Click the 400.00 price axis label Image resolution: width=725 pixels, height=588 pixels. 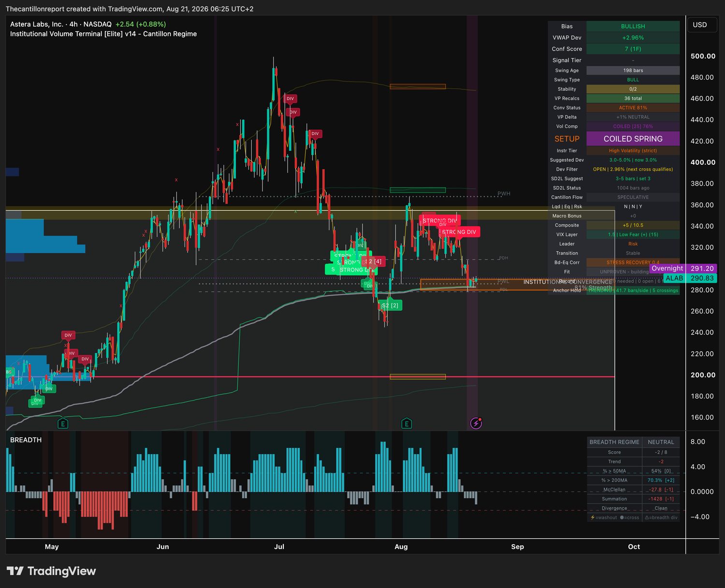pos(703,162)
